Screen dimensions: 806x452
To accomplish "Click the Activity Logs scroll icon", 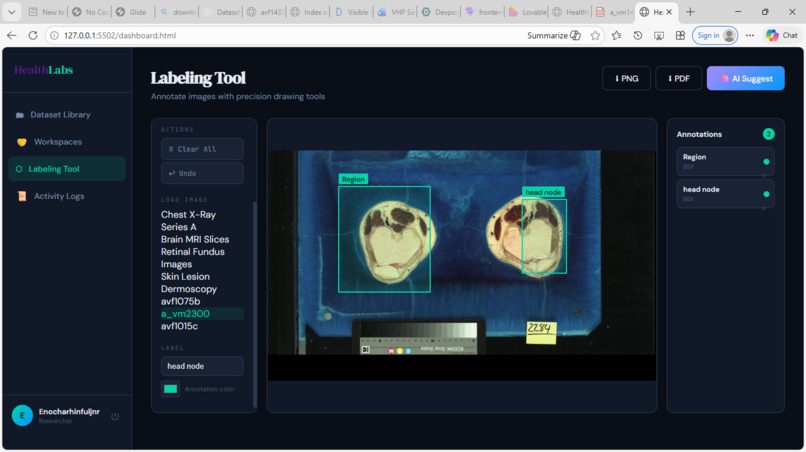I will (x=22, y=196).
